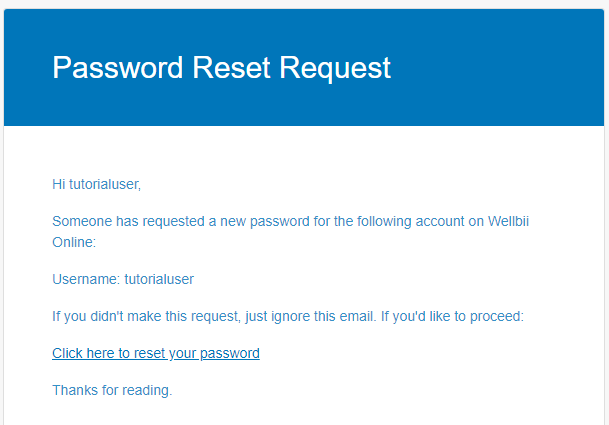Select the Password Reset Request heading
Screen dimensions: 609x425
pyautogui.click(x=221, y=68)
